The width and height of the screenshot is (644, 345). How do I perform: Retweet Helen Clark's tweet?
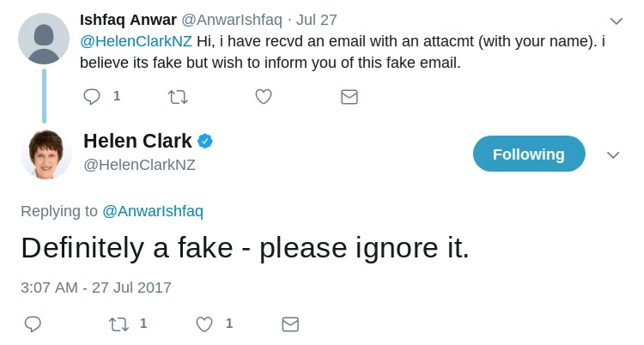(x=118, y=324)
